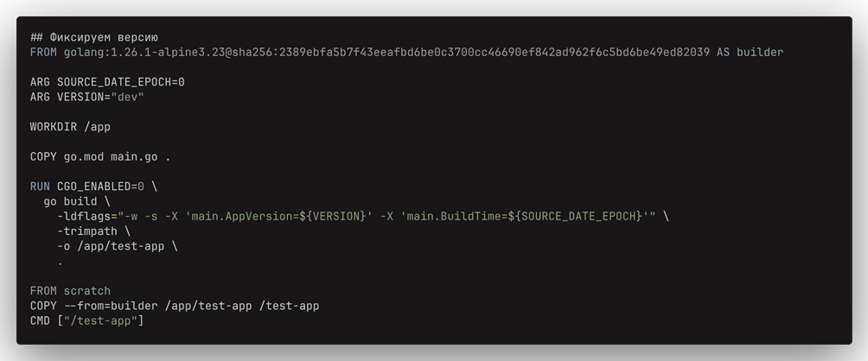Viewport: 868px width, 361px height.
Task: Click the word scratch in the second FROM
Action: pyautogui.click(x=87, y=291)
